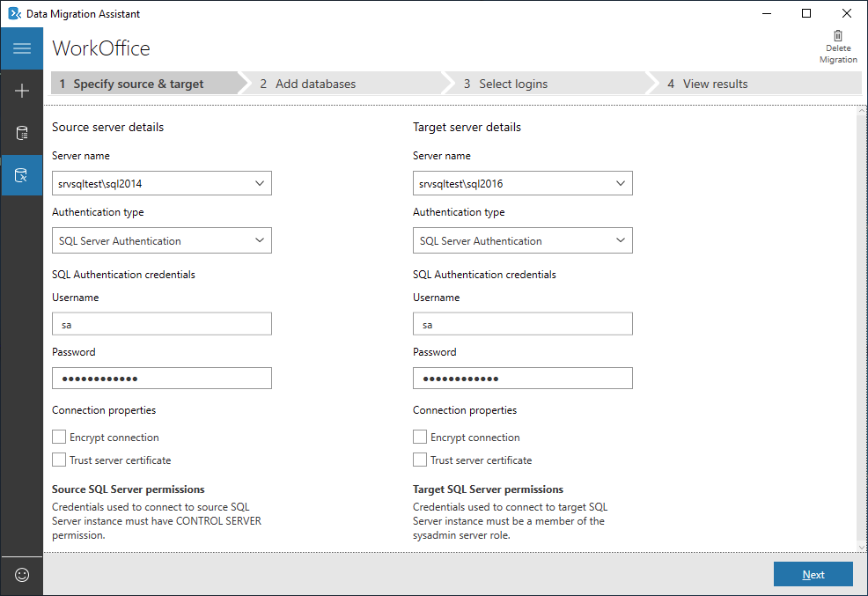Enable source Encrypt connection checkbox
This screenshot has height=596, width=868.
click(59, 437)
